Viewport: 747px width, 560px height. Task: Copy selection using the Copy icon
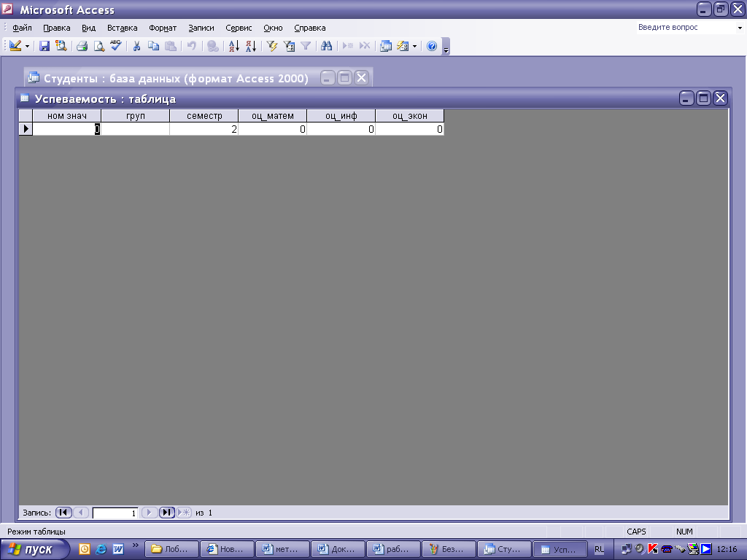153,46
